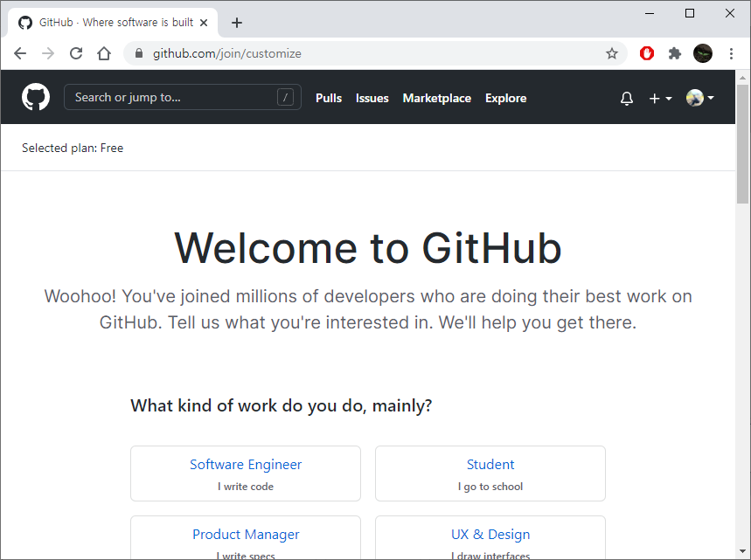Close the GitHub browser tab
Viewport: 751px width, 560px height.
[x=204, y=23]
